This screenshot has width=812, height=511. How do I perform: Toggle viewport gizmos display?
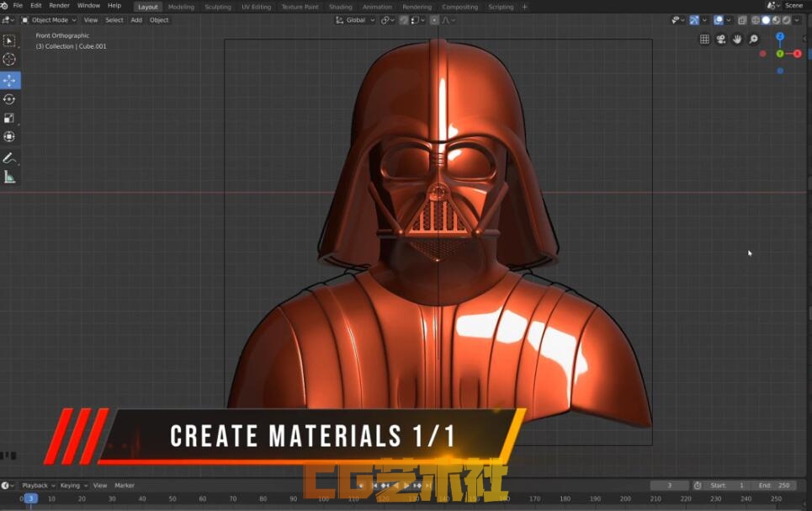point(694,20)
